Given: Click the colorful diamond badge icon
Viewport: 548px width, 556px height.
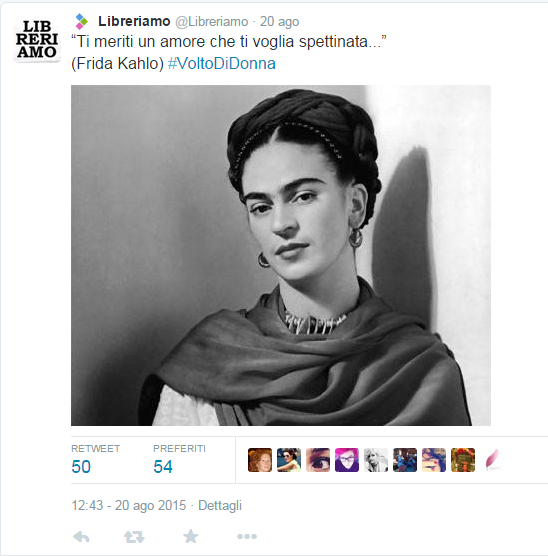Looking at the screenshot, I should [x=82, y=21].
